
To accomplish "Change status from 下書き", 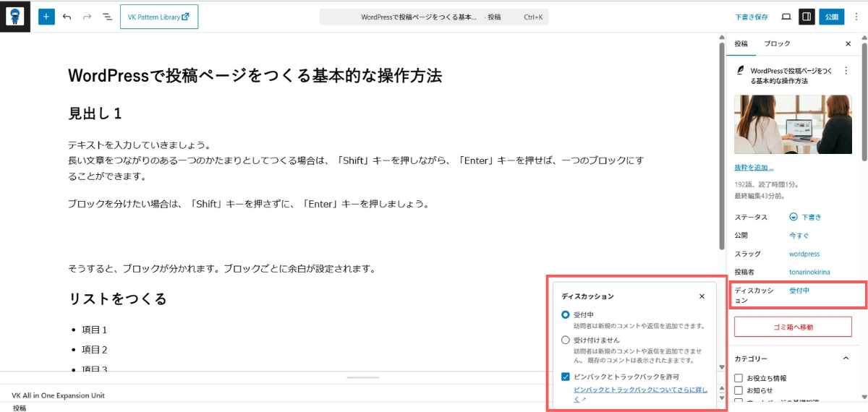I will pos(805,217).
